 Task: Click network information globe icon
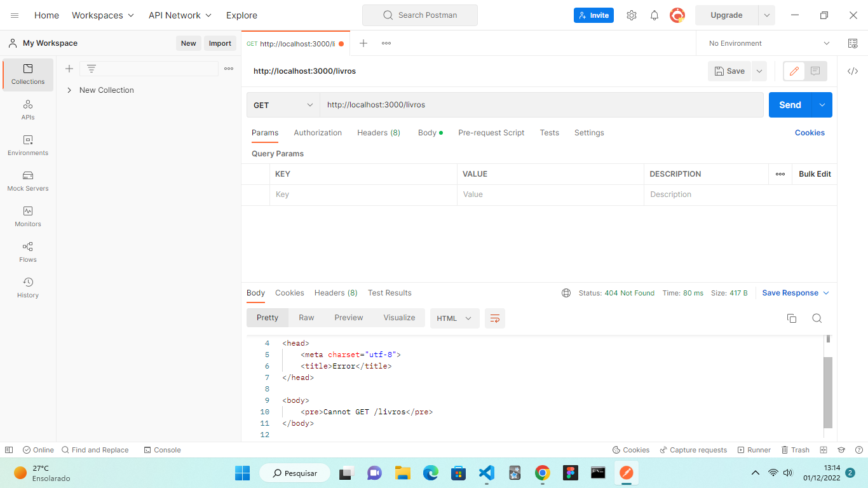(566, 293)
